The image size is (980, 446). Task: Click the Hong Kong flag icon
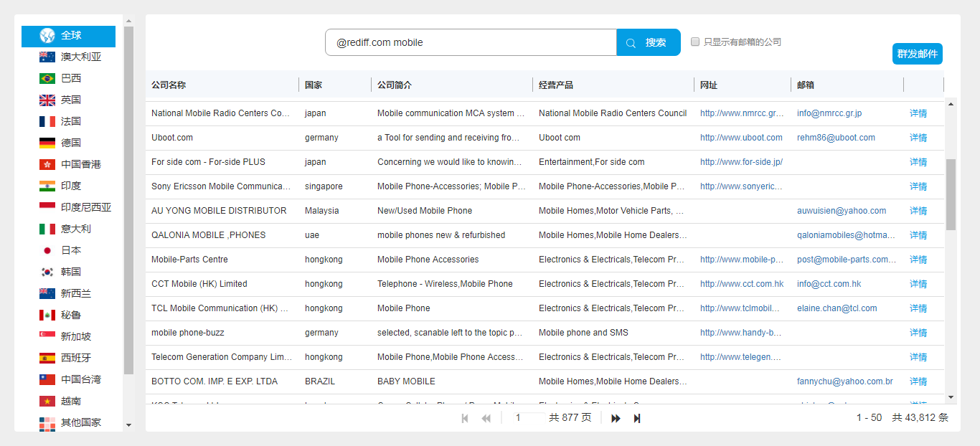47,164
